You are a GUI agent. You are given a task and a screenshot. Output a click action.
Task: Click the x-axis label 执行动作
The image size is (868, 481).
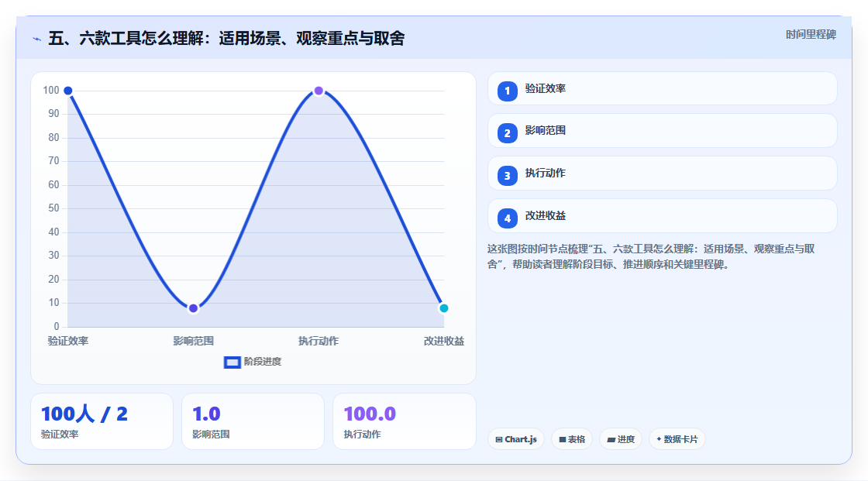click(x=319, y=341)
